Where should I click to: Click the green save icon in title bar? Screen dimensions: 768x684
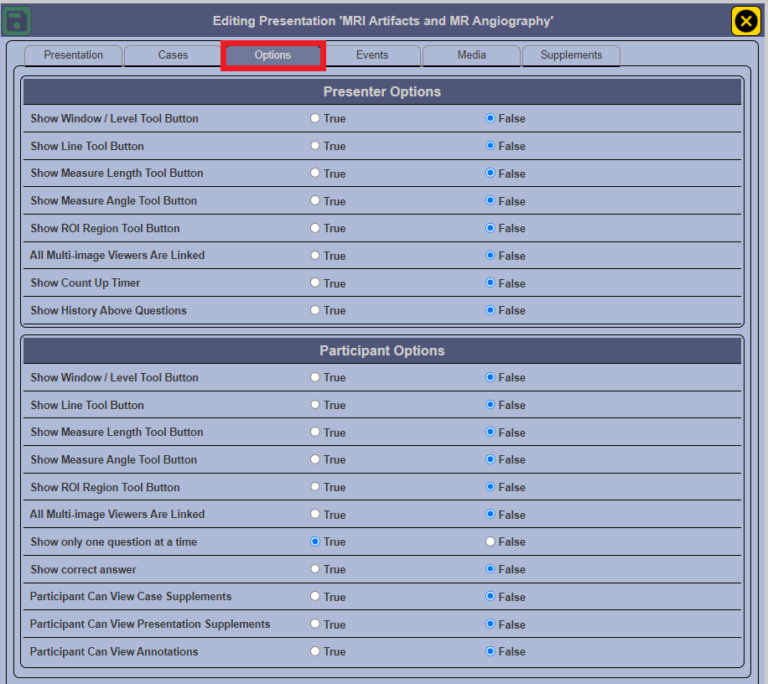pyautogui.click(x=18, y=21)
